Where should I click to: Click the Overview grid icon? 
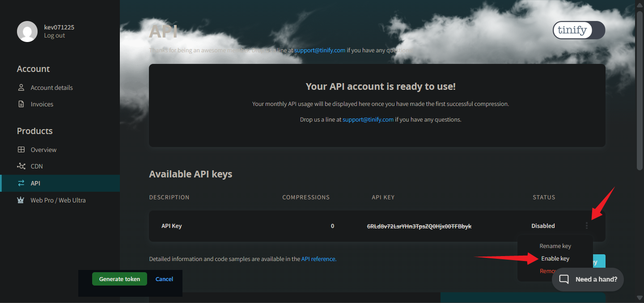coord(21,150)
